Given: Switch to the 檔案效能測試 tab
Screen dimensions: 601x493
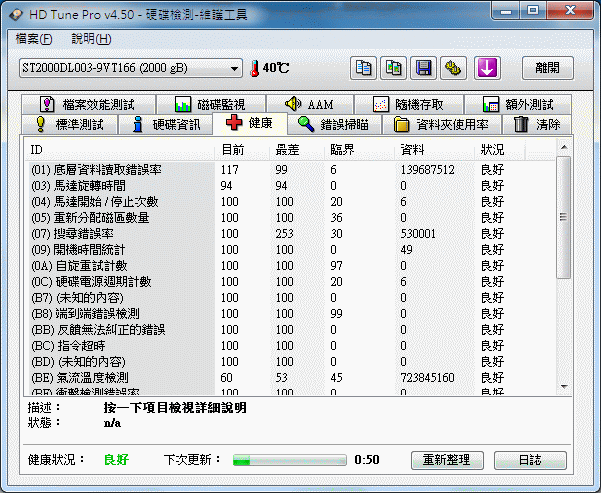Looking at the screenshot, I should click(89, 104).
